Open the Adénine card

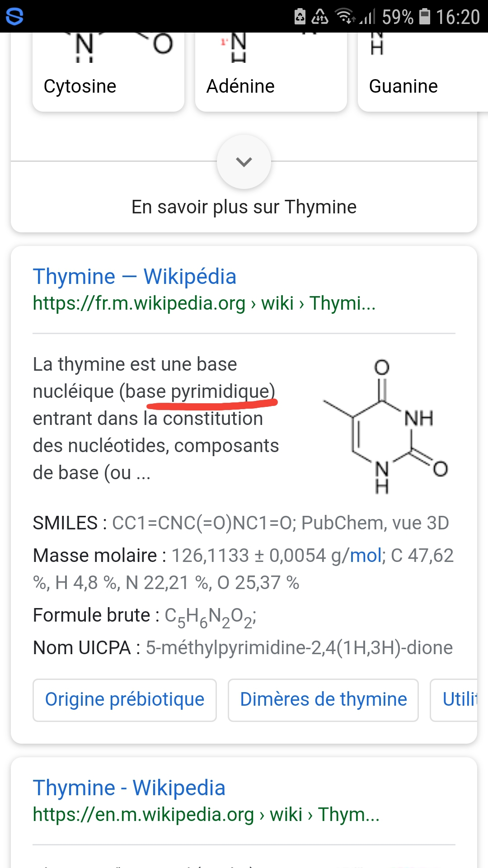pyautogui.click(x=271, y=72)
